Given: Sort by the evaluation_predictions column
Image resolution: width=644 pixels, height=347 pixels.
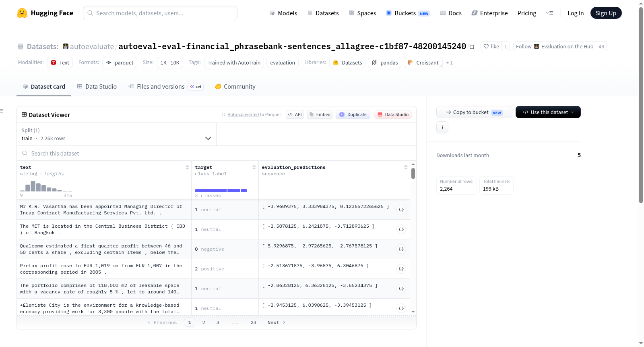Looking at the screenshot, I should click(x=406, y=167).
